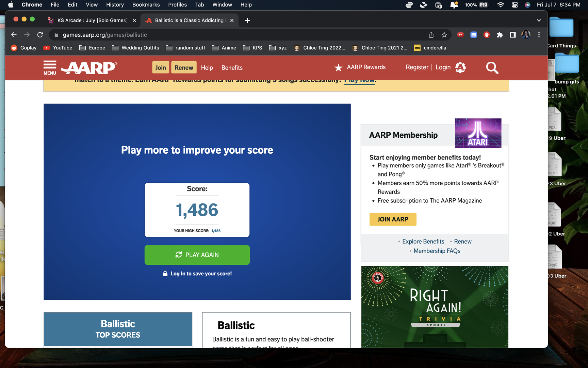588x368 pixels.
Task: Open Control Center in the menu bar
Action: [x=515, y=5]
